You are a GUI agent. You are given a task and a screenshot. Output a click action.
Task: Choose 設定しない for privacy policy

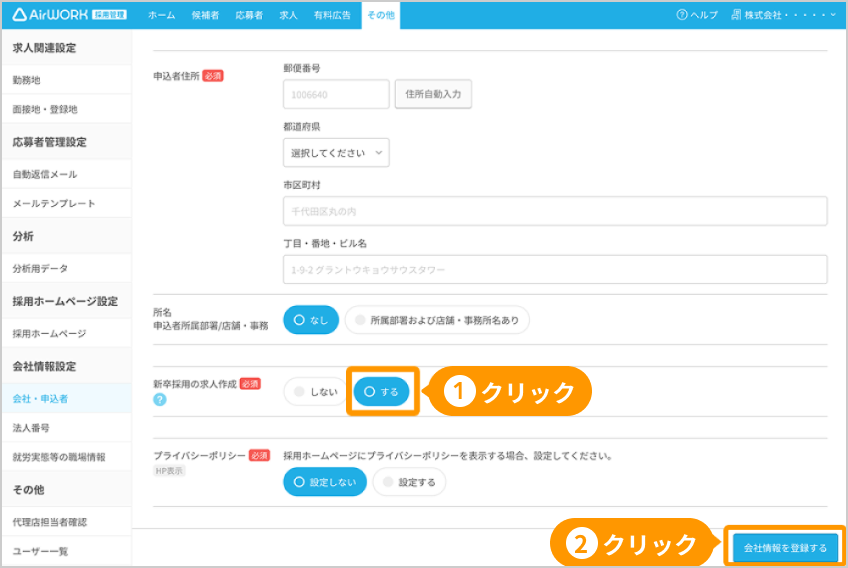click(325, 482)
